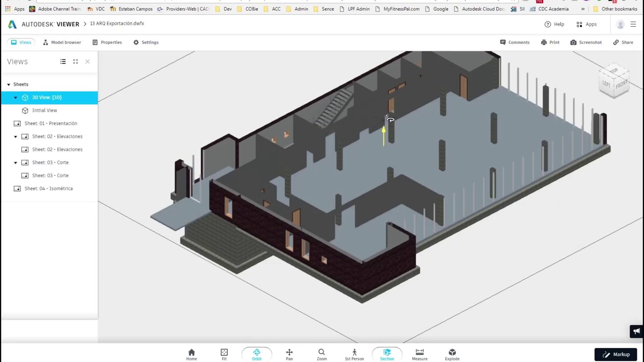This screenshot has width=644, height=362.
Task: Switch to 1st Person navigation
Action: click(x=354, y=354)
